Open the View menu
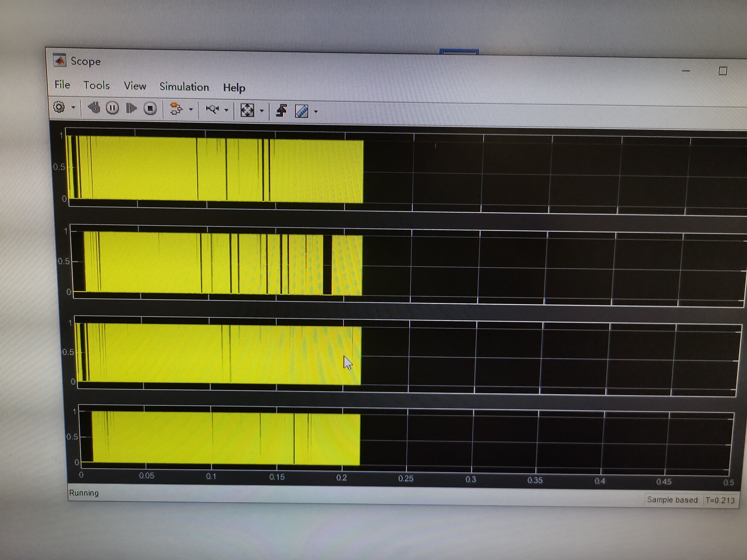 pyautogui.click(x=135, y=86)
